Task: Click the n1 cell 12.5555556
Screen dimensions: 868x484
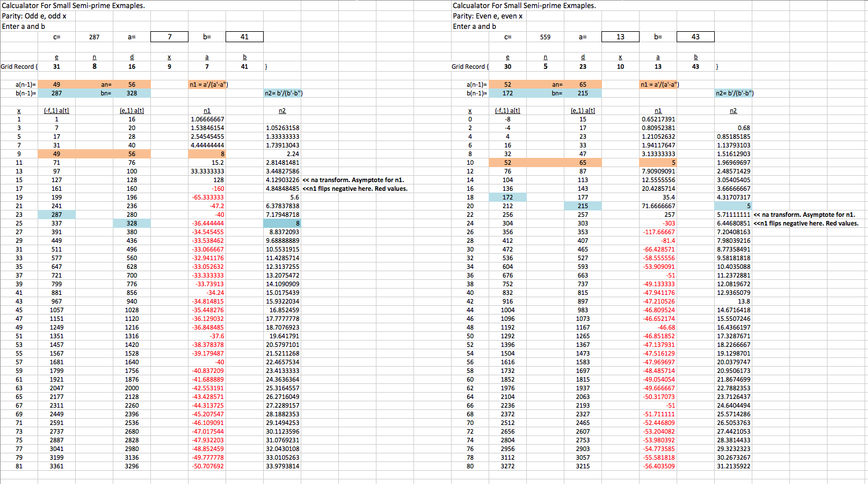Action: click(x=658, y=180)
